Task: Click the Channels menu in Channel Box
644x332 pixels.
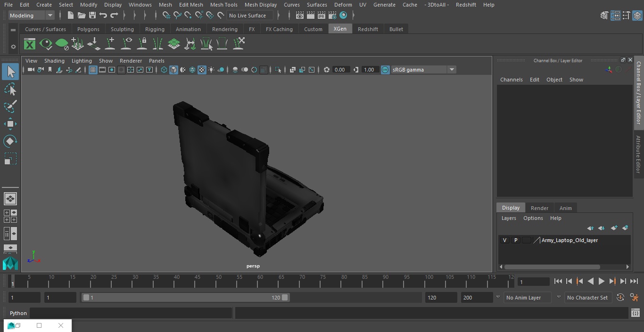Action: point(512,80)
